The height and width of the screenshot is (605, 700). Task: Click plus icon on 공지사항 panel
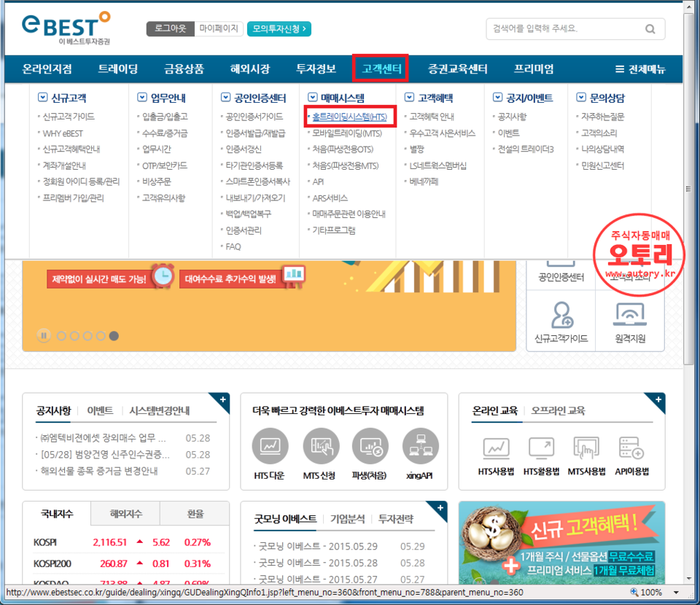tap(223, 399)
